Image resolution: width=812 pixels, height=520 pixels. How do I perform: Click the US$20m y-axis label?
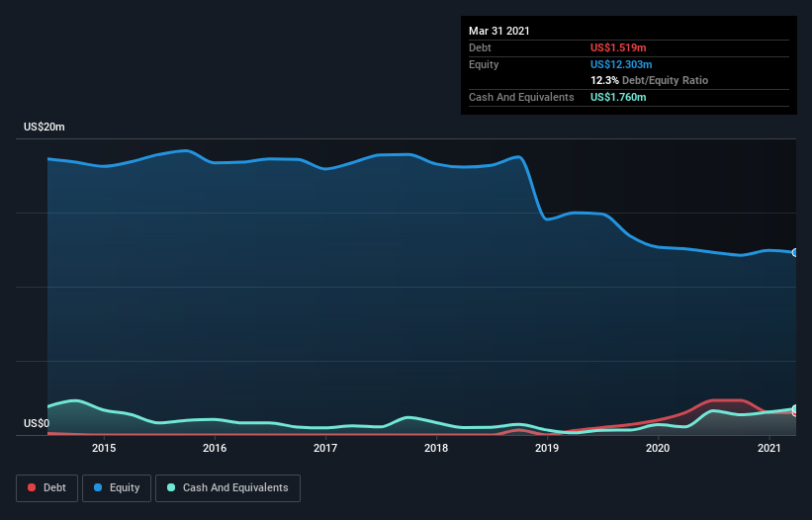click(45, 127)
